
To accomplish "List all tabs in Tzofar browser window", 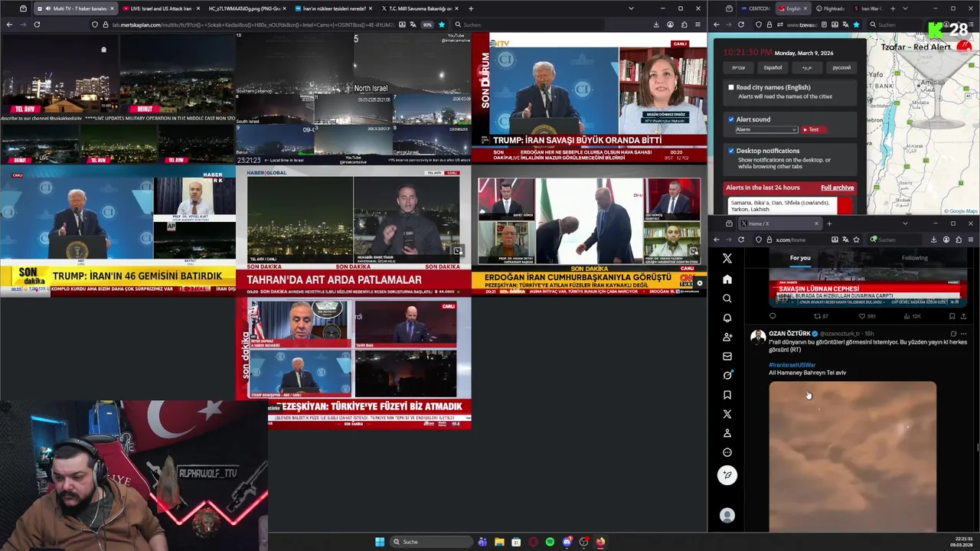I will point(905,8).
